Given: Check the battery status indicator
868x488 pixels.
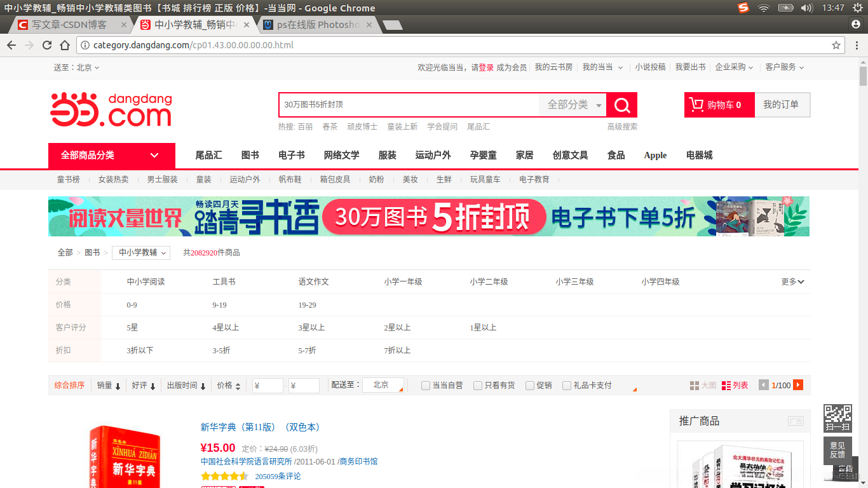Looking at the screenshot, I should coord(786,8).
